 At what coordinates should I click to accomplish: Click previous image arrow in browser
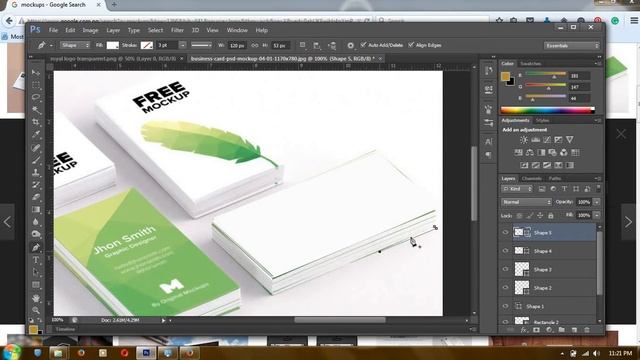[7, 222]
